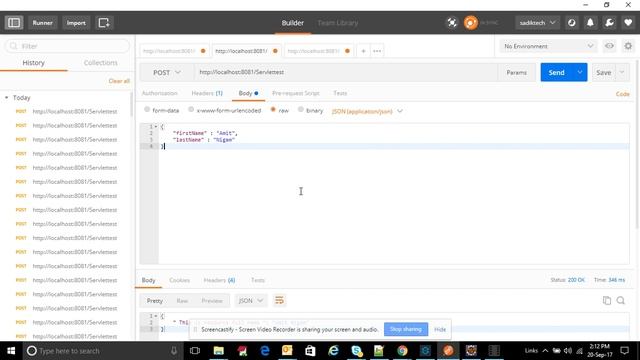The width and height of the screenshot is (640, 360).
Task: Search within the response body
Action: pyautogui.click(x=621, y=300)
